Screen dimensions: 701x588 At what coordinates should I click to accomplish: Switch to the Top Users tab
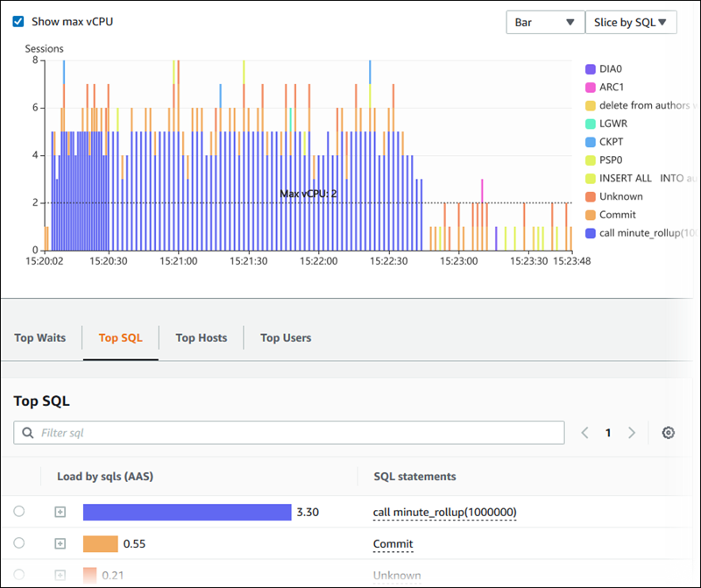pos(285,337)
